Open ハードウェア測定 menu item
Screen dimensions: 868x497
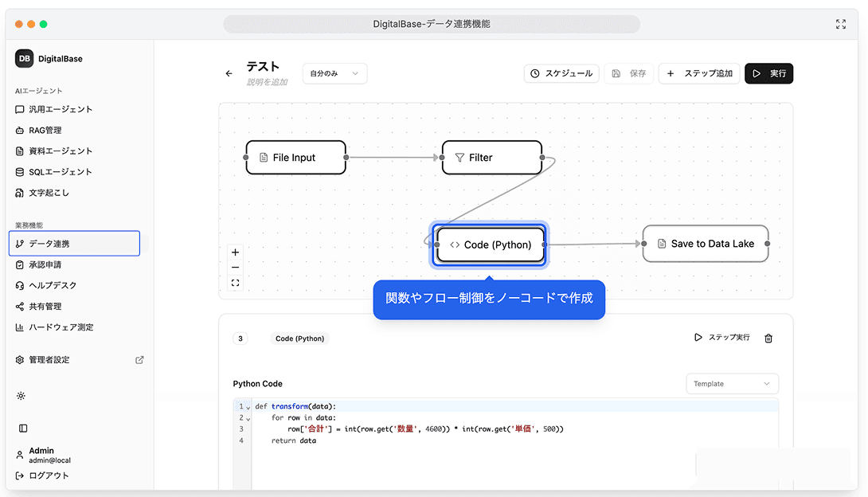54,327
